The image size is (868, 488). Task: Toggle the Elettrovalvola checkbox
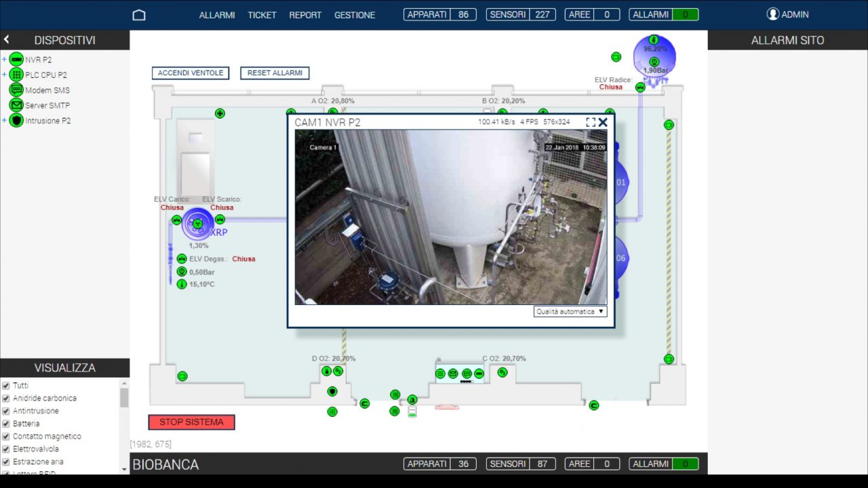point(7,449)
